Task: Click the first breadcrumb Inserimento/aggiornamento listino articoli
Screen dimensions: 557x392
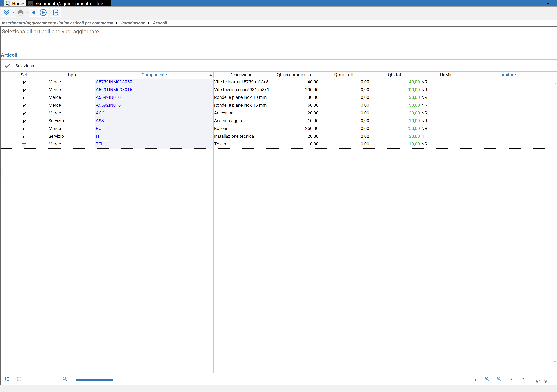Action: click(57, 23)
